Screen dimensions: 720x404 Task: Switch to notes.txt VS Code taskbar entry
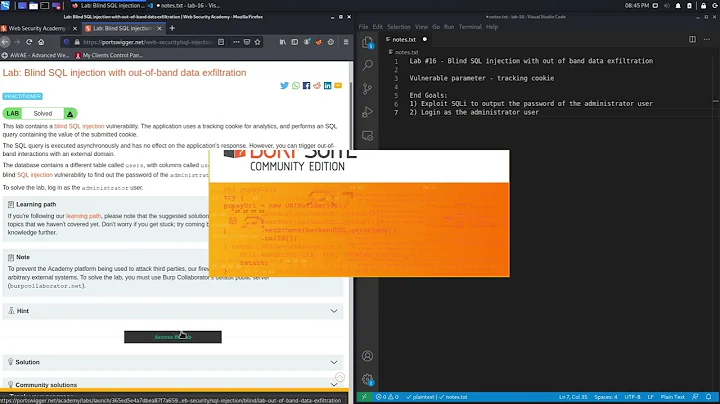coord(184,6)
